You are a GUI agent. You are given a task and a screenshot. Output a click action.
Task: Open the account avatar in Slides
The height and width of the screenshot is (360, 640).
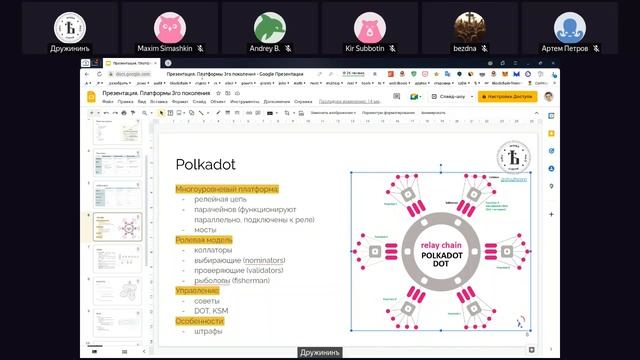549,97
